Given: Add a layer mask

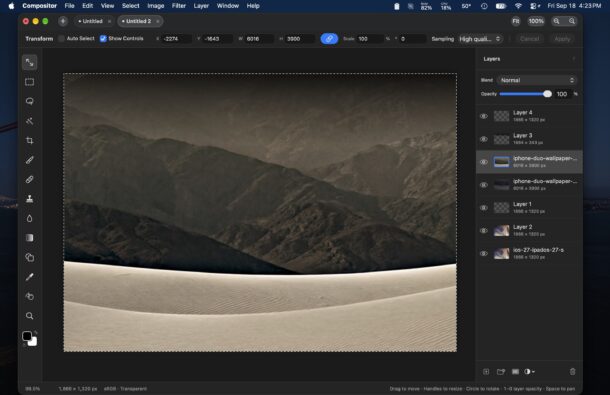Looking at the screenshot, I should pos(515,372).
